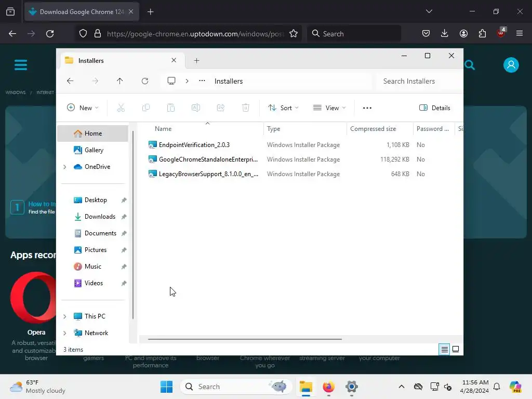Open the Windows Start menu
532x399 pixels.
167,387
